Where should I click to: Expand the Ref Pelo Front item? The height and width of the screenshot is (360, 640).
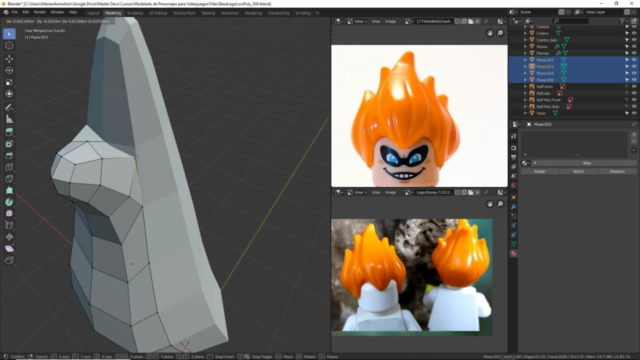[525, 100]
